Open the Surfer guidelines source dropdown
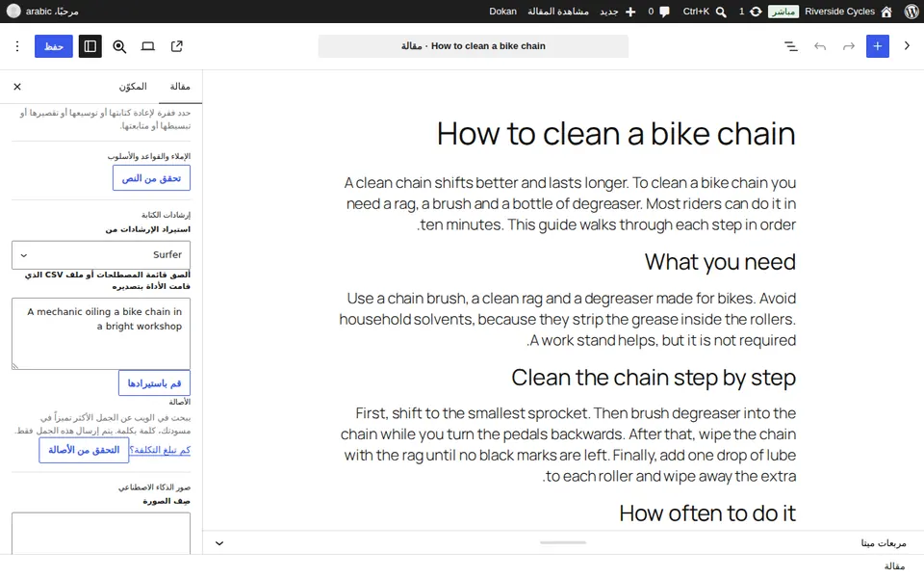 point(101,254)
